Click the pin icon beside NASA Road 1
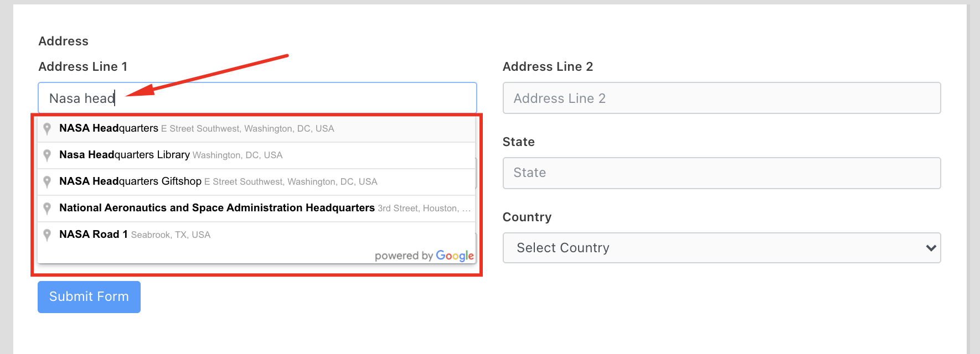This screenshot has width=980, height=354. pos(47,235)
